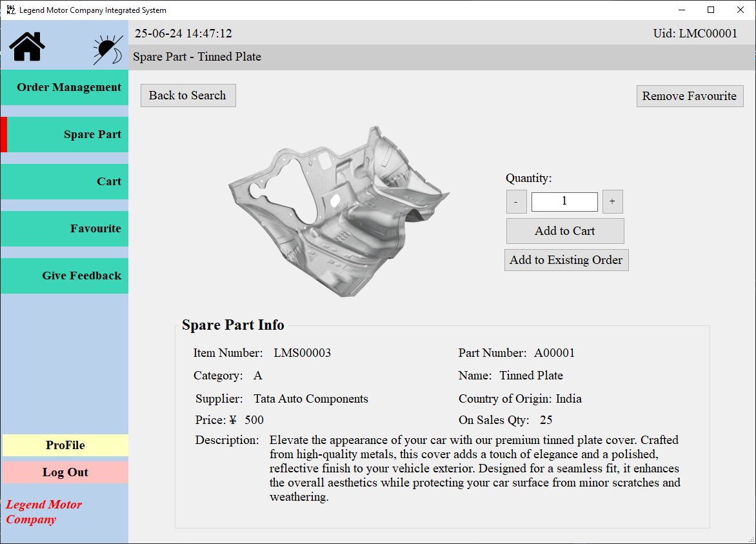Click the Legend Motor Company logo text
This screenshot has height=544, width=756.
point(43,512)
